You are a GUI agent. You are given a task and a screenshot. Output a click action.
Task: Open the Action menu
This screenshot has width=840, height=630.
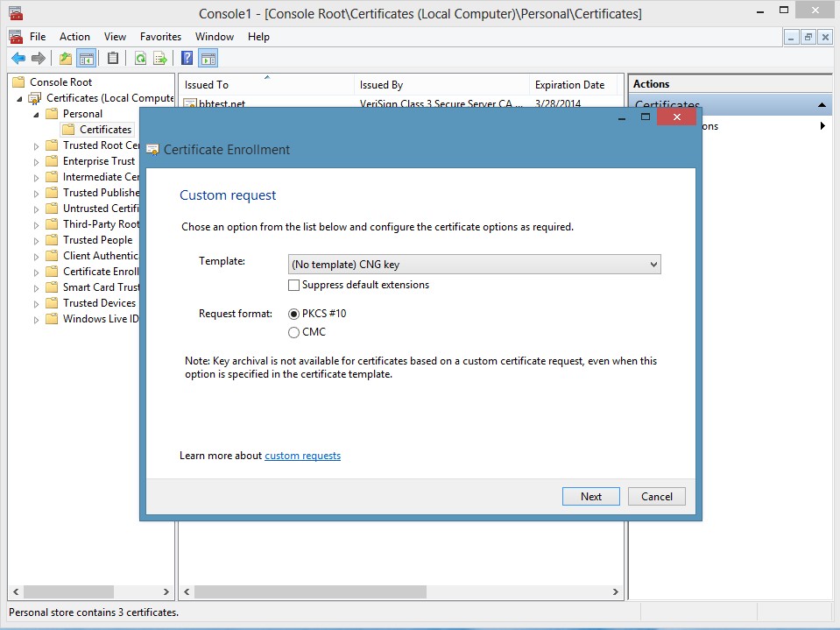[x=74, y=37]
